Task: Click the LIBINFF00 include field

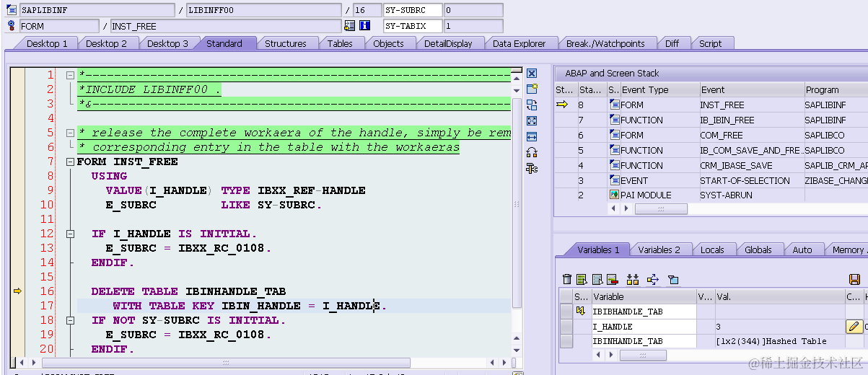Action: [263, 10]
